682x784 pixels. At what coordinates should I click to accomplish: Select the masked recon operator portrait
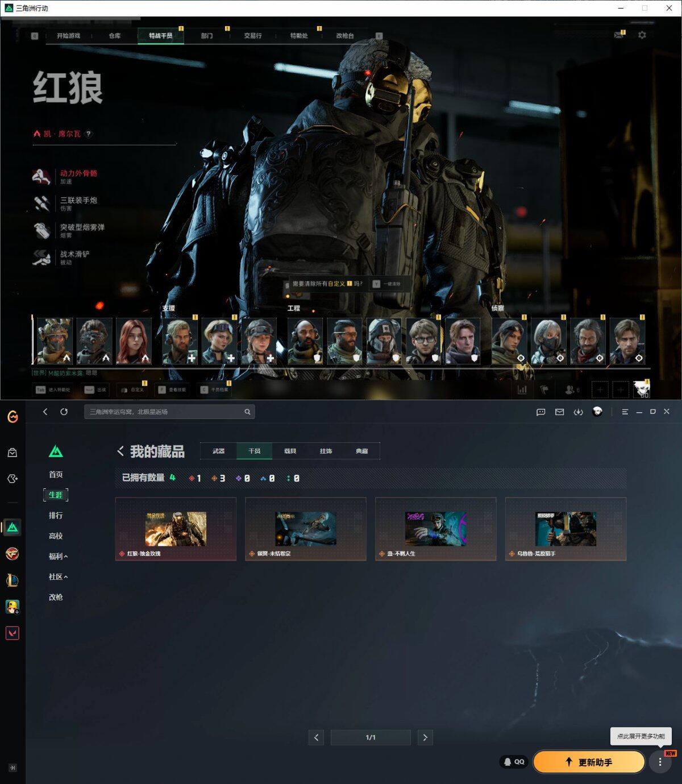click(x=548, y=341)
